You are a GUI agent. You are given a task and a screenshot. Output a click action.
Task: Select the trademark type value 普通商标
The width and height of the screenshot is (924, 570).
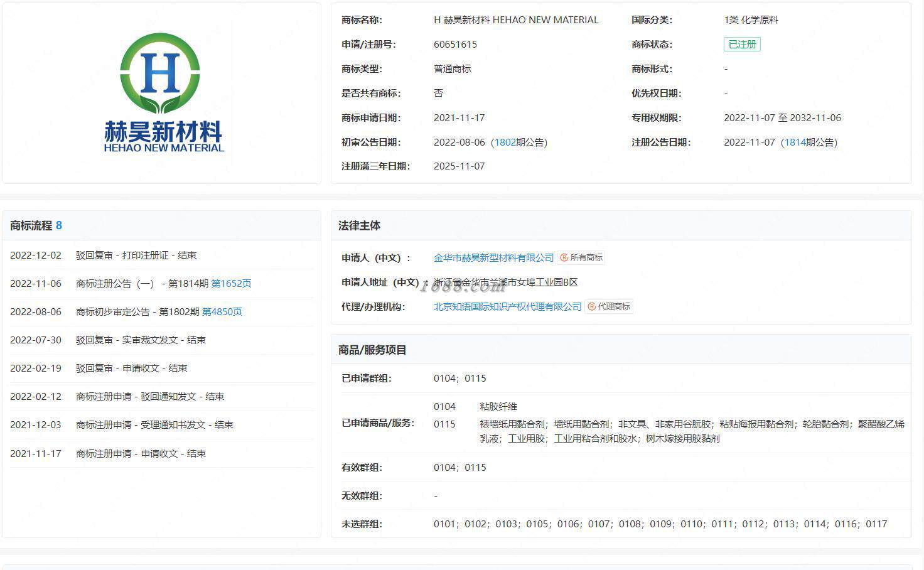tap(452, 69)
